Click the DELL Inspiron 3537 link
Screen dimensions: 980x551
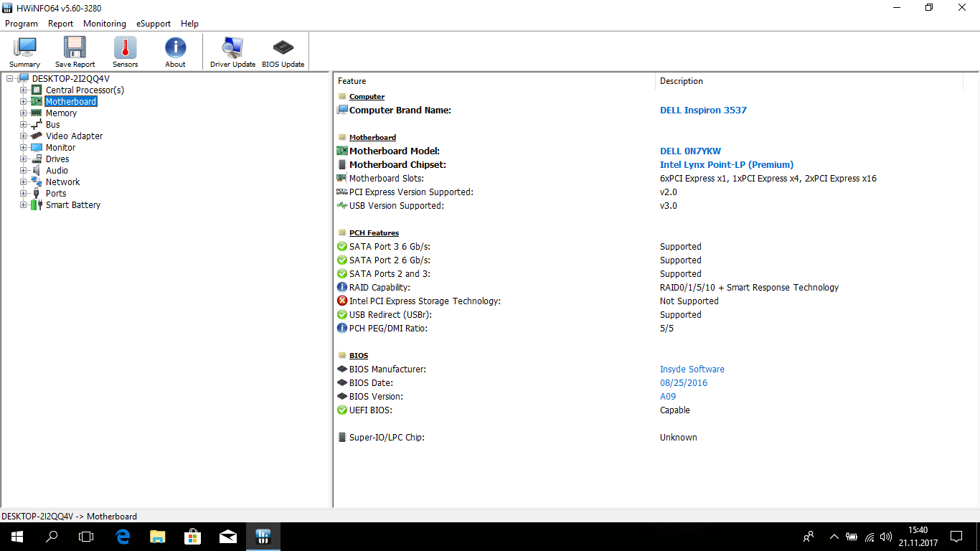pyautogui.click(x=703, y=110)
